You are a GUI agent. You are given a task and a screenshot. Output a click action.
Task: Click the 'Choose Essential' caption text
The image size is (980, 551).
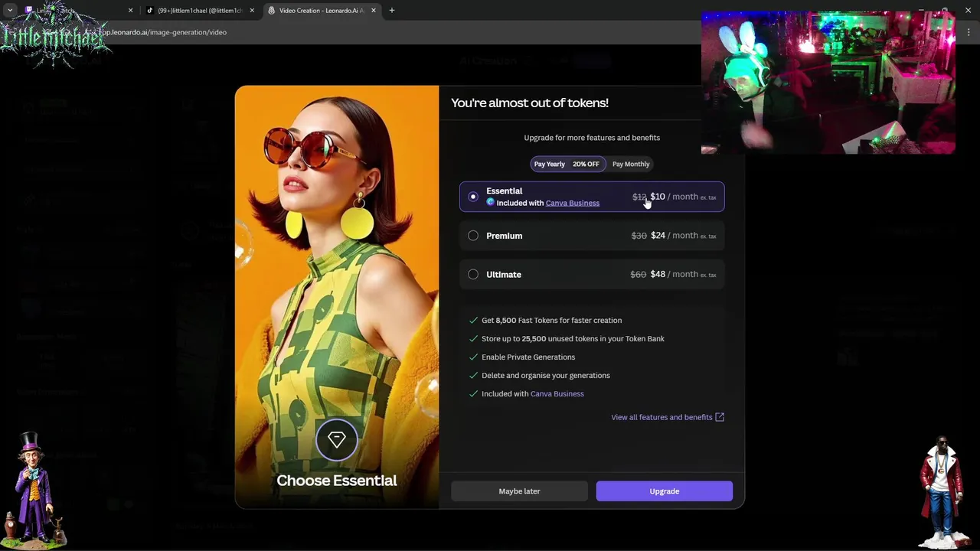click(x=337, y=481)
